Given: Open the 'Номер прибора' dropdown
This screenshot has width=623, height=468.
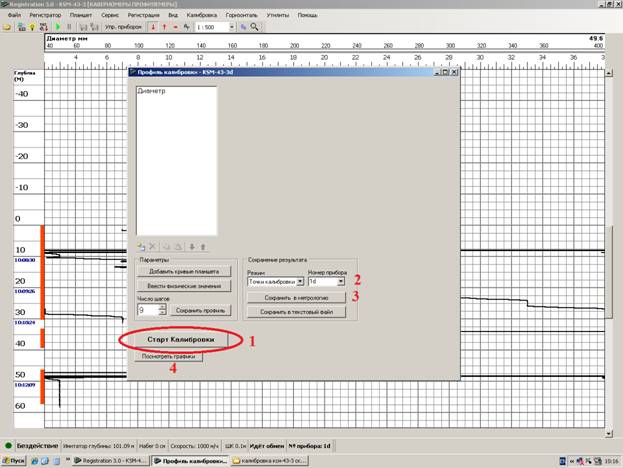Looking at the screenshot, I should pos(341,281).
